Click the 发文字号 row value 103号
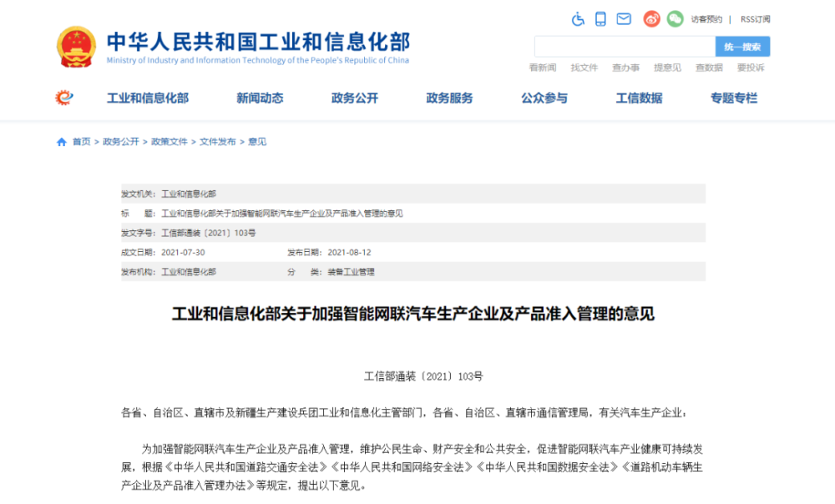Viewport: 835px width, 504px height. click(x=208, y=233)
